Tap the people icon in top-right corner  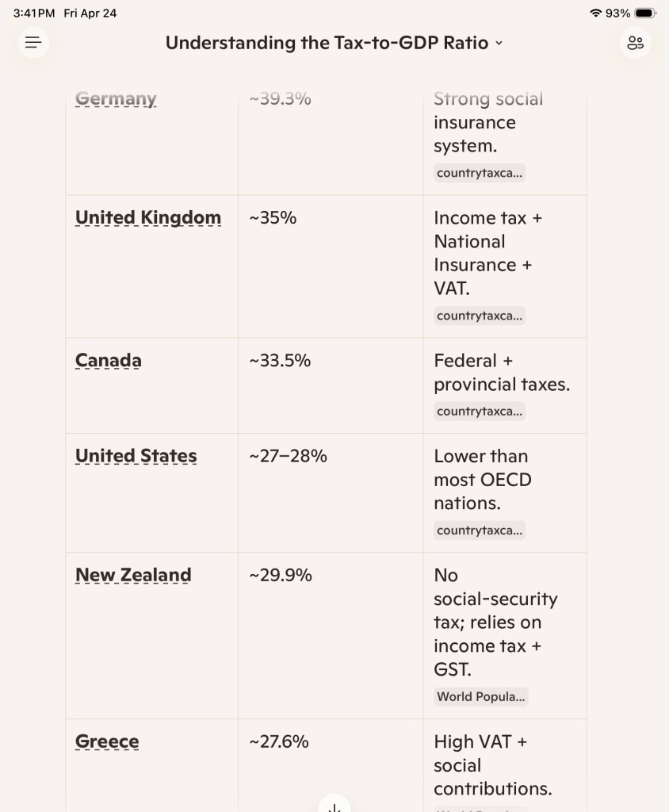tap(635, 43)
